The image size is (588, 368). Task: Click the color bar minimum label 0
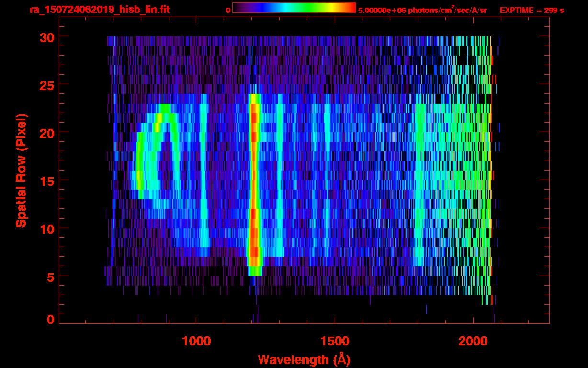[228, 10]
